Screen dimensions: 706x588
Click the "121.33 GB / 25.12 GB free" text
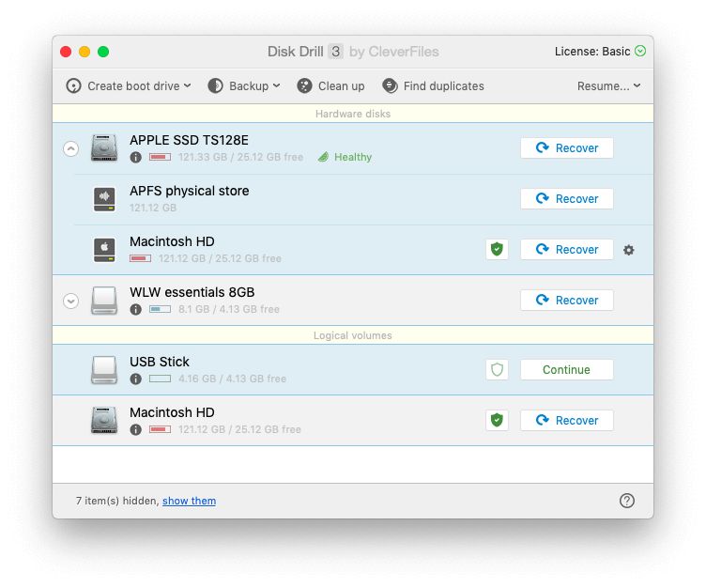pyautogui.click(x=240, y=157)
